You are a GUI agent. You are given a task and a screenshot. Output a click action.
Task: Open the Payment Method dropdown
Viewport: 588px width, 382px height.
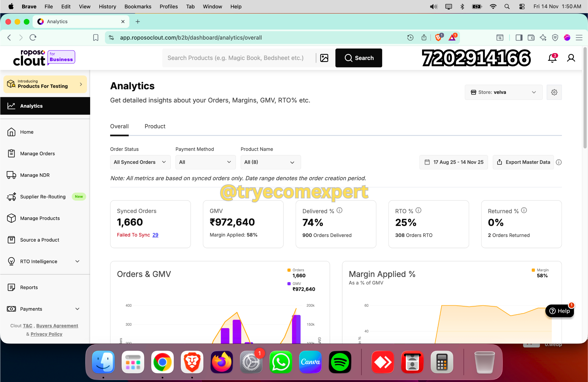point(205,162)
